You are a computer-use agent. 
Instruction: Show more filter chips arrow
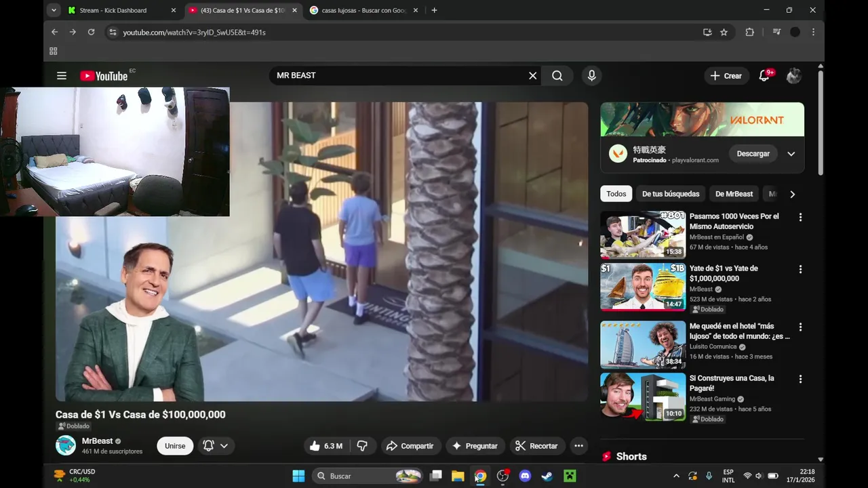[792, 194]
